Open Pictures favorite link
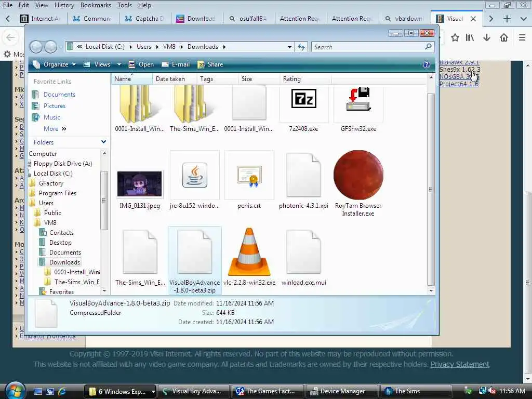This screenshot has width=532, height=399. pyautogui.click(x=54, y=106)
